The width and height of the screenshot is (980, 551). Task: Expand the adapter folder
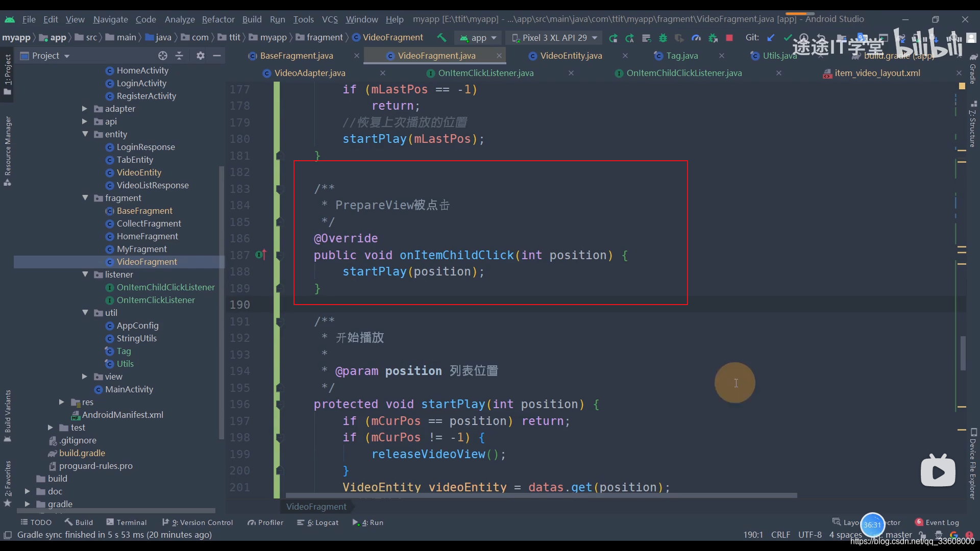click(x=85, y=108)
